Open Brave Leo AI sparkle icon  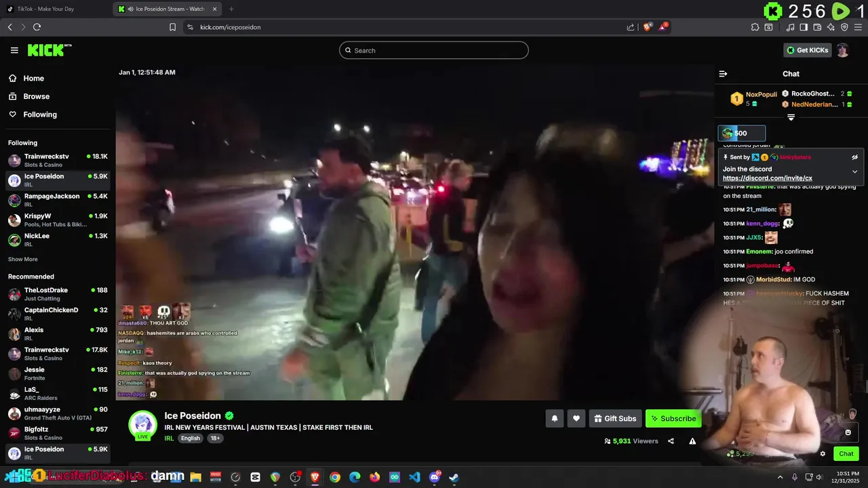pos(831,27)
